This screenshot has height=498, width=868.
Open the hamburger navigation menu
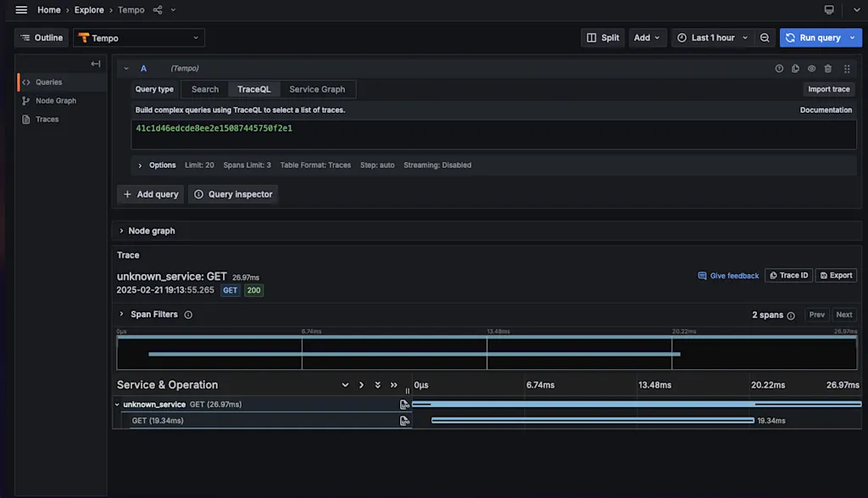(x=21, y=10)
